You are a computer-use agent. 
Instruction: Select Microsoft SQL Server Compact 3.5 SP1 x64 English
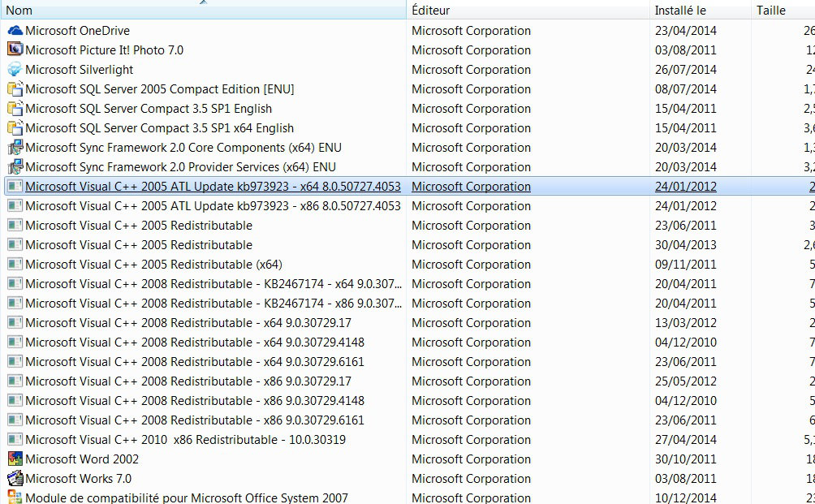tap(160, 127)
